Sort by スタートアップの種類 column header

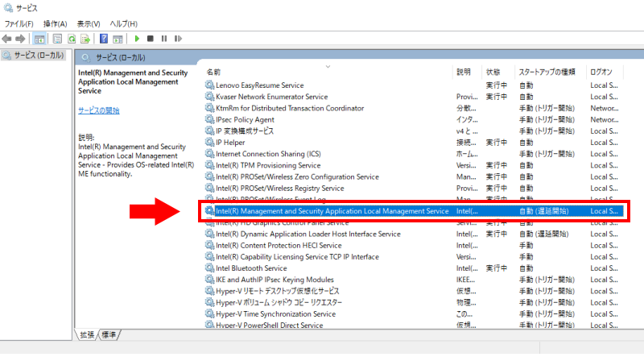click(546, 72)
